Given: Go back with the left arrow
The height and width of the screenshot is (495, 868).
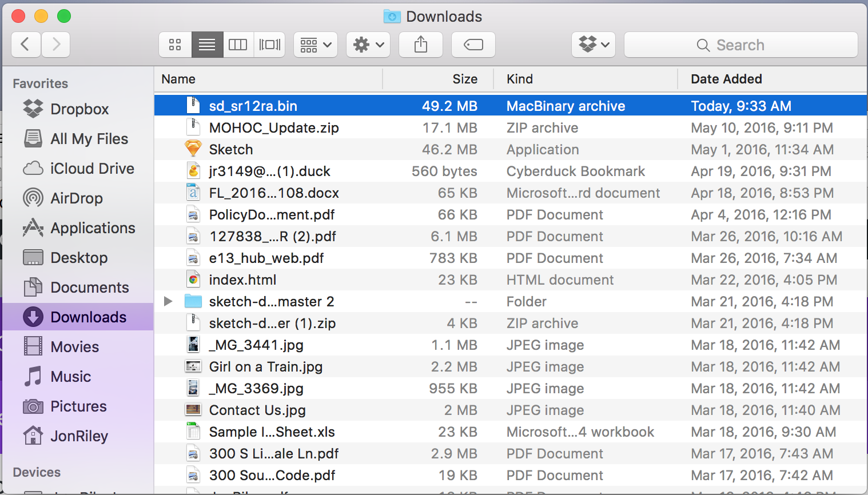Looking at the screenshot, I should coord(26,45).
